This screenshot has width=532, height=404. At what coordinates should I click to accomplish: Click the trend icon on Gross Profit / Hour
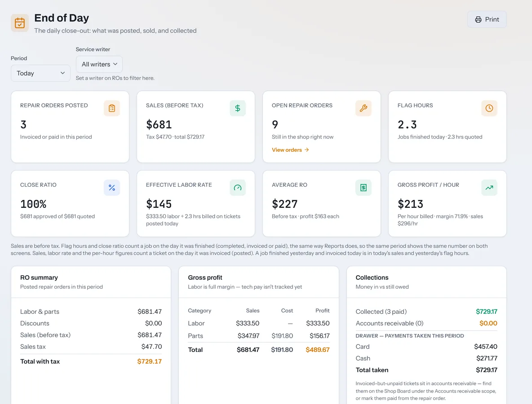[489, 188]
